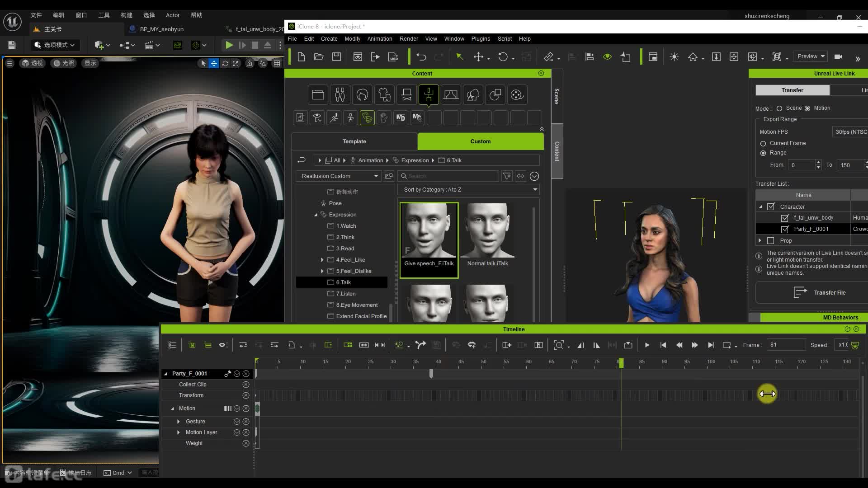Click the timeline zoom magnifier icon
Screen dimensions: 868x488
[x=559, y=345]
